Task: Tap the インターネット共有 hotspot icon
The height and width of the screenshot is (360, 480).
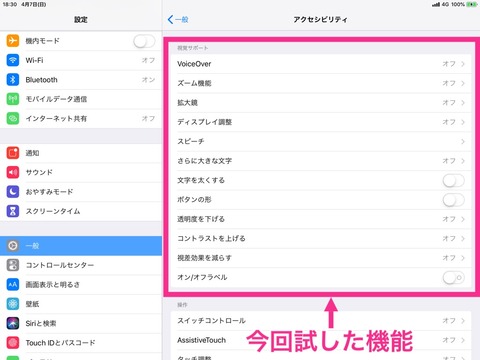Action: (13, 118)
